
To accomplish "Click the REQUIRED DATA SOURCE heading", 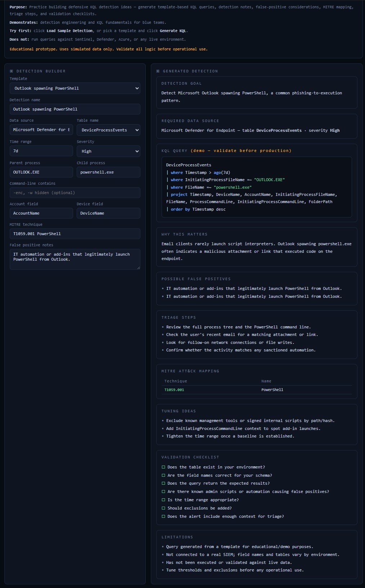I will (x=190, y=121).
